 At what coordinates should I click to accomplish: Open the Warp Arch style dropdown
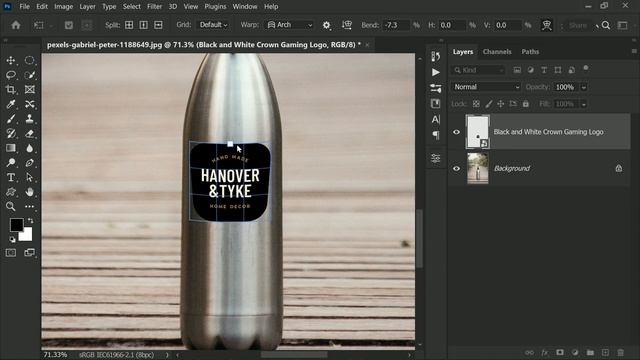tap(289, 25)
